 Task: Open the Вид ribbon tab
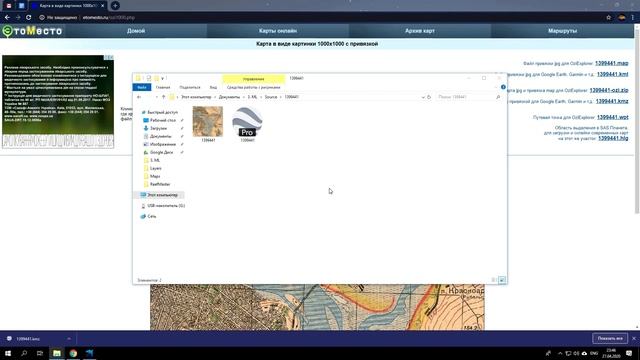pos(213,87)
